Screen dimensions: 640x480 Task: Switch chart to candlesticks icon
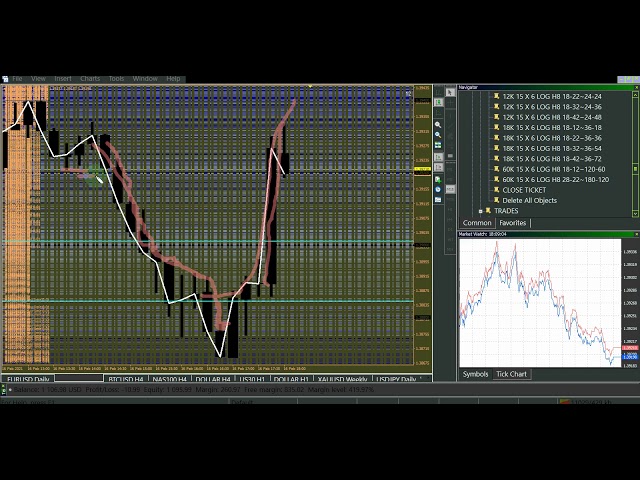tap(438, 102)
